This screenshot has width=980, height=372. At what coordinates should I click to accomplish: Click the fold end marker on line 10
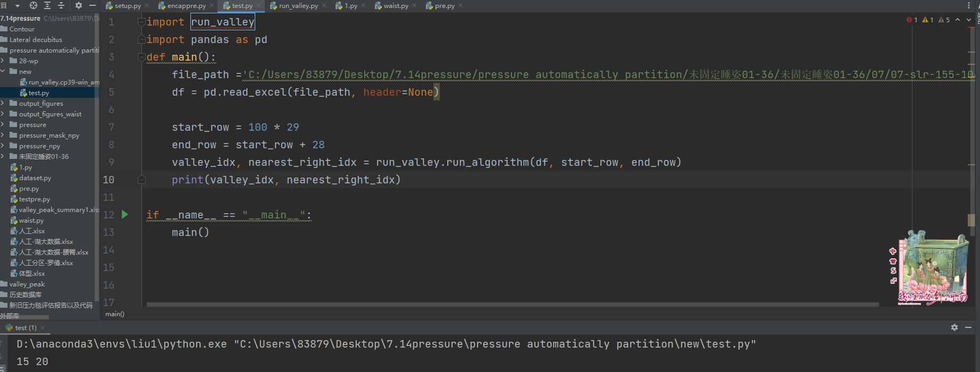point(141,180)
